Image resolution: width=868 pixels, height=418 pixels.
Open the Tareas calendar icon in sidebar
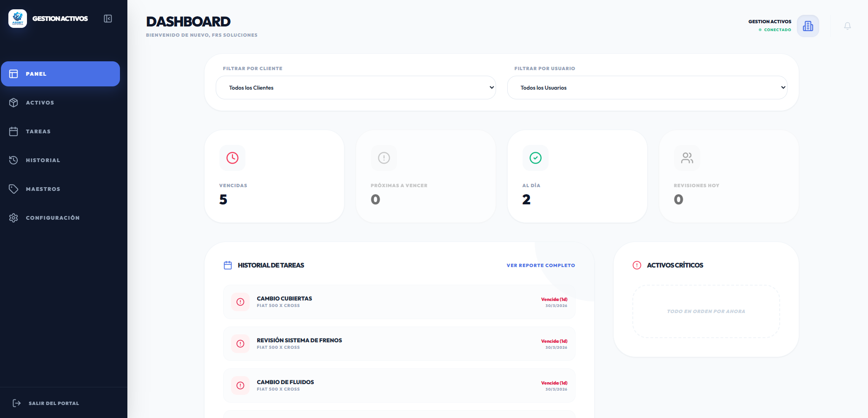[x=14, y=131]
